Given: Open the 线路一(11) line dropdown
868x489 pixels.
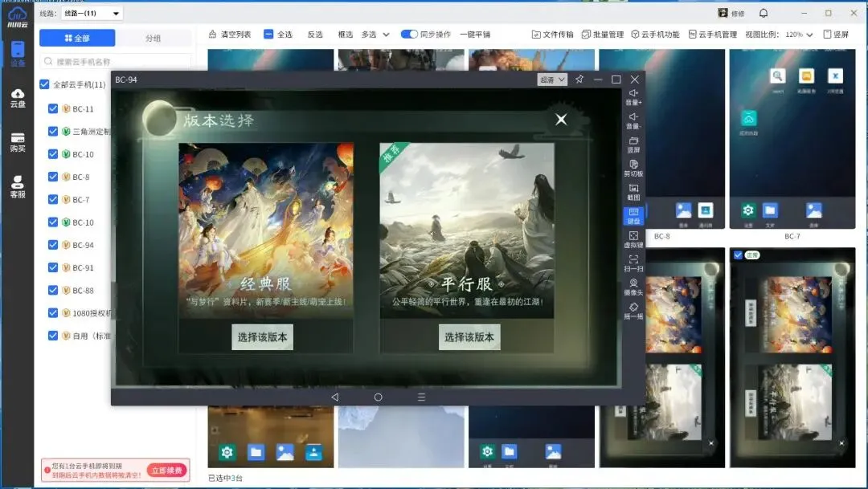Looking at the screenshot, I should 92,14.
